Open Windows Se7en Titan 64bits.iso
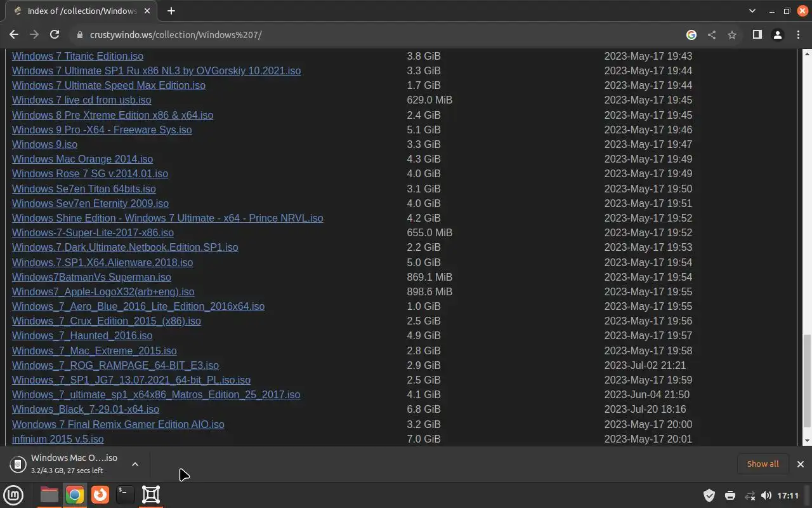This screenshot has height=508, width=812. point(84,189)
